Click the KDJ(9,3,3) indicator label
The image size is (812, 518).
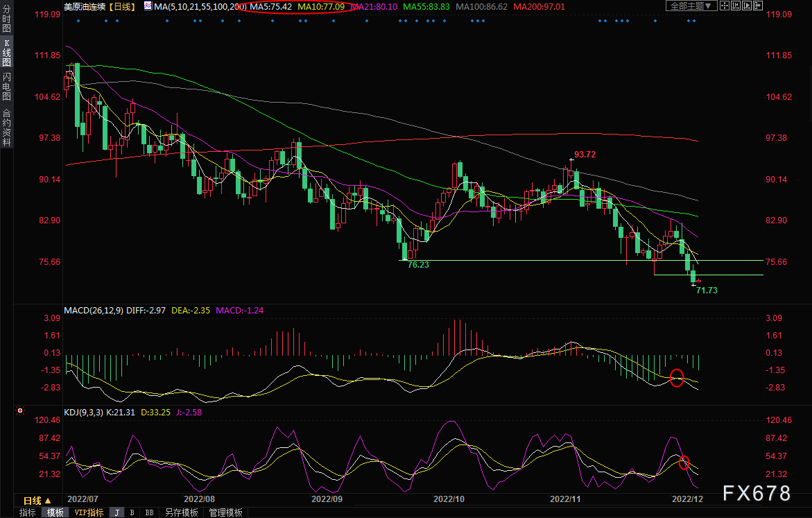pyautogui.click(x=83, y=413)
